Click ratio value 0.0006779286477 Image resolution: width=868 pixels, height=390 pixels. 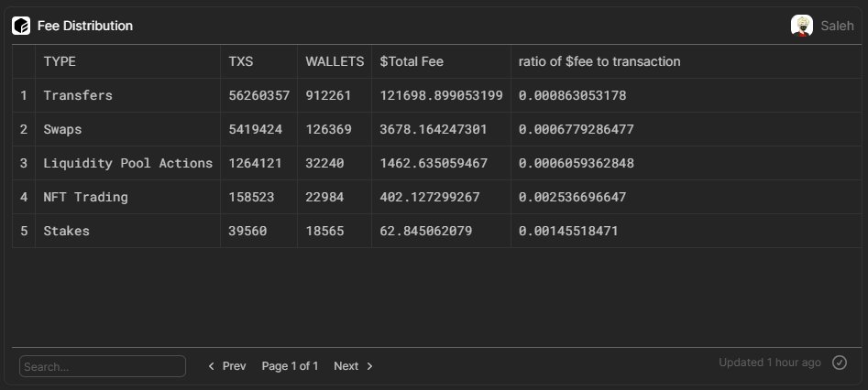577,129
